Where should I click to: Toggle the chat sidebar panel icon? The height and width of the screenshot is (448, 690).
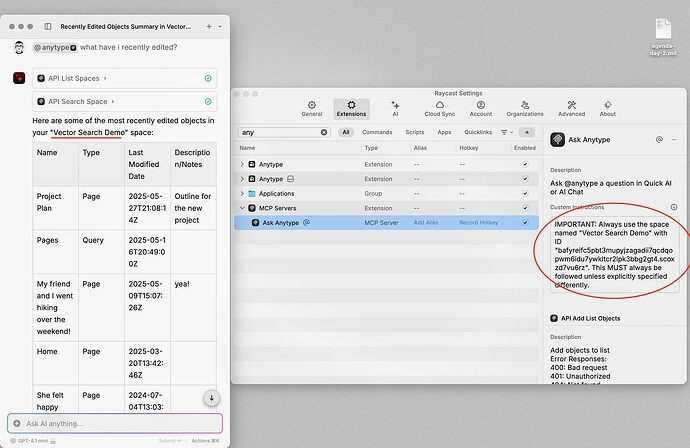click(x=48, y=26)
